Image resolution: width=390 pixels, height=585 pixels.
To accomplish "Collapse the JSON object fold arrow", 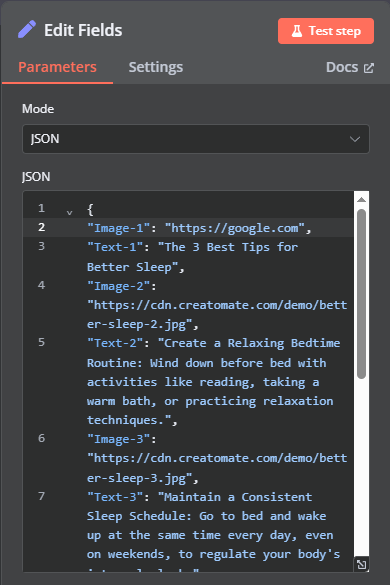I will click(x=69, y=213).
